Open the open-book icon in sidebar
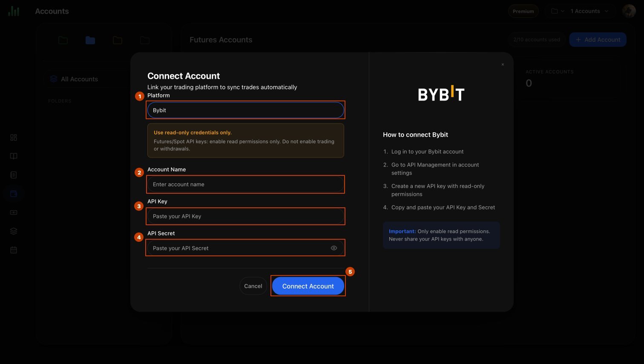 coord(14,156)
